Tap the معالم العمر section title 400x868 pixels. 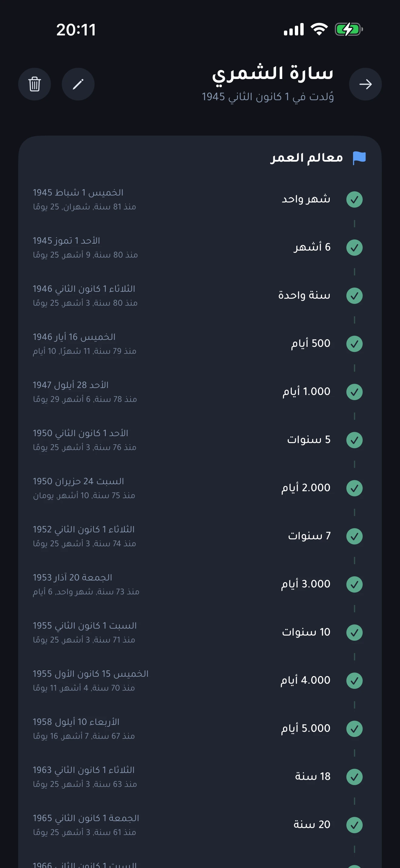coord(306,158)
